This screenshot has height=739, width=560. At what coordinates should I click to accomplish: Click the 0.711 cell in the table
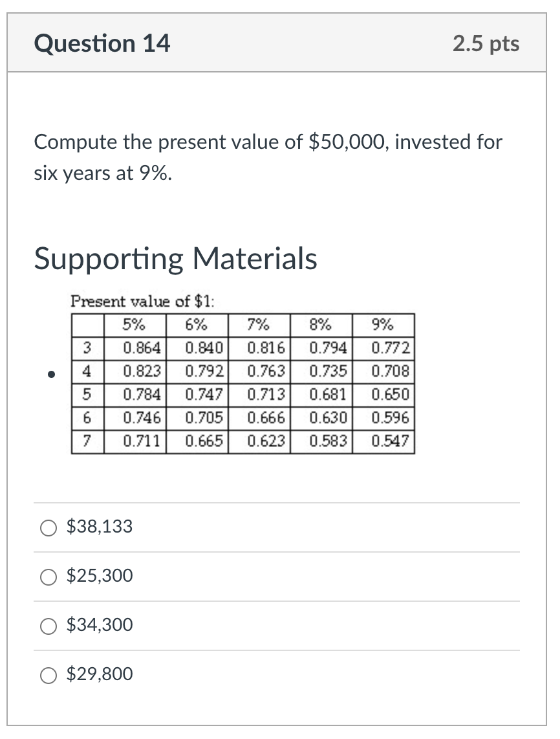click(x=142, y=441)
